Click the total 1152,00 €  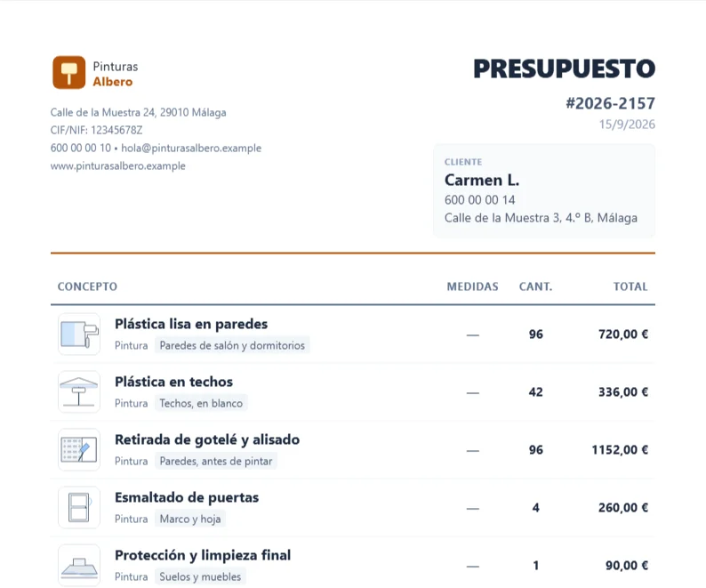[x=620, y=450]
